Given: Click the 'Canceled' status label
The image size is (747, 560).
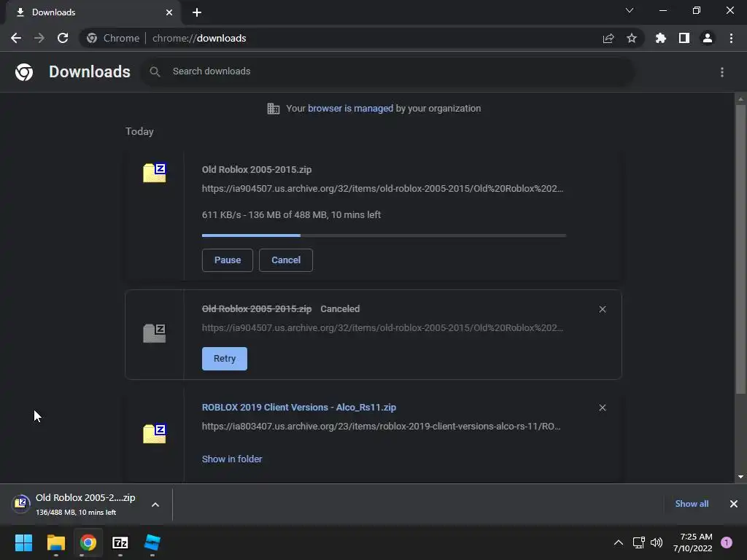Looking at the screenshot, I should (340, 309).
